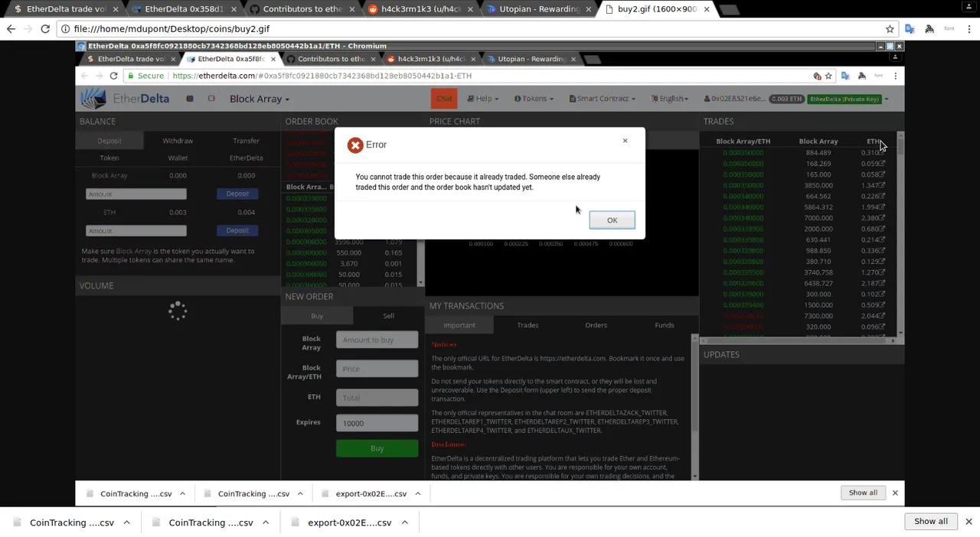980x537 pixels.
Task: Open external link icon of 320.000 trade row
Action: click(882, 327)
